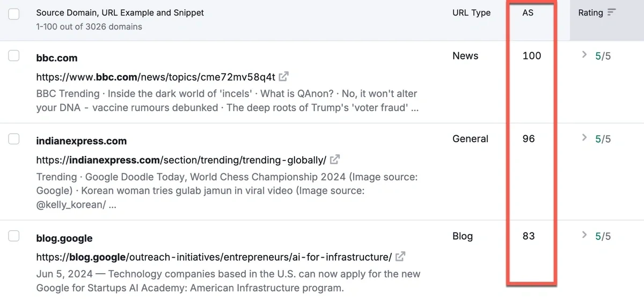
Task: Visit the blog.google ai-for-infrastructure URL
Action: tap(214, 256)
